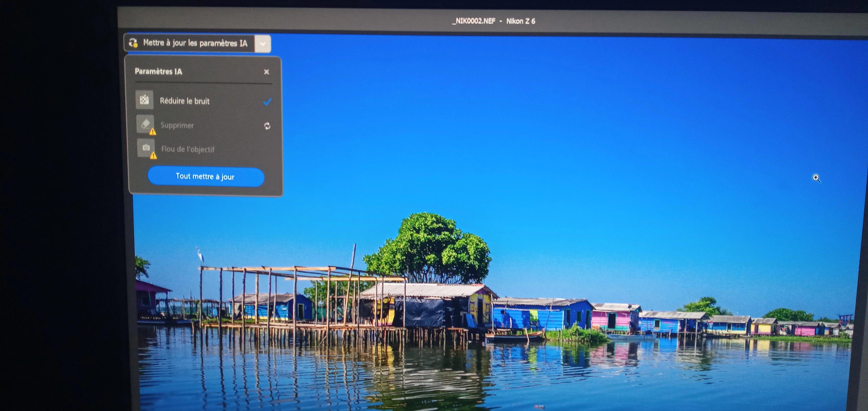Select the 'Réduire le bruit' entry label

point(184,101)
